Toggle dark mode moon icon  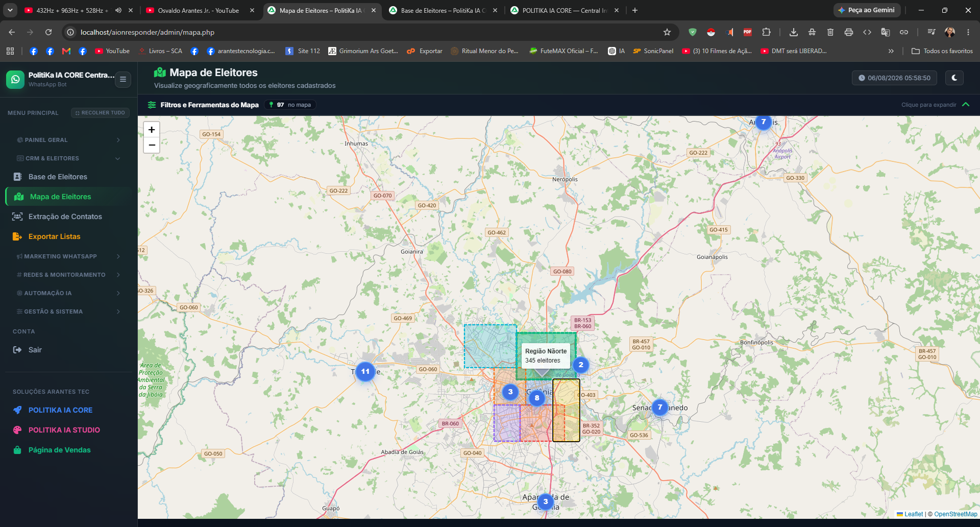pos(954,78)
